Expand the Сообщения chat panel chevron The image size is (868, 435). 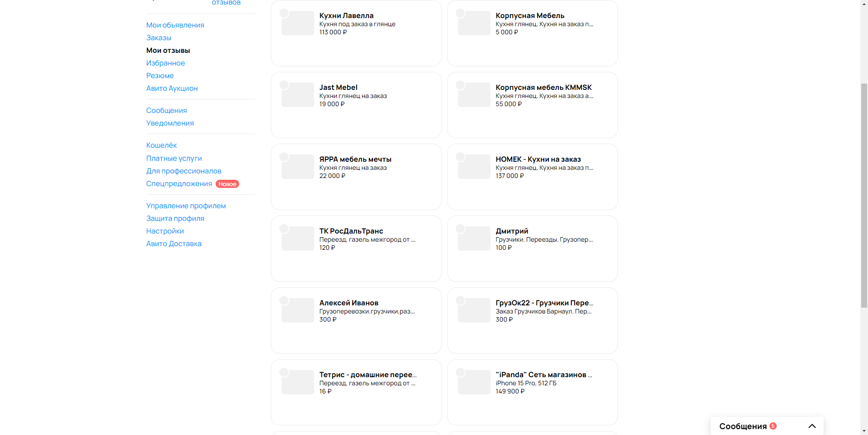(812, 426)
